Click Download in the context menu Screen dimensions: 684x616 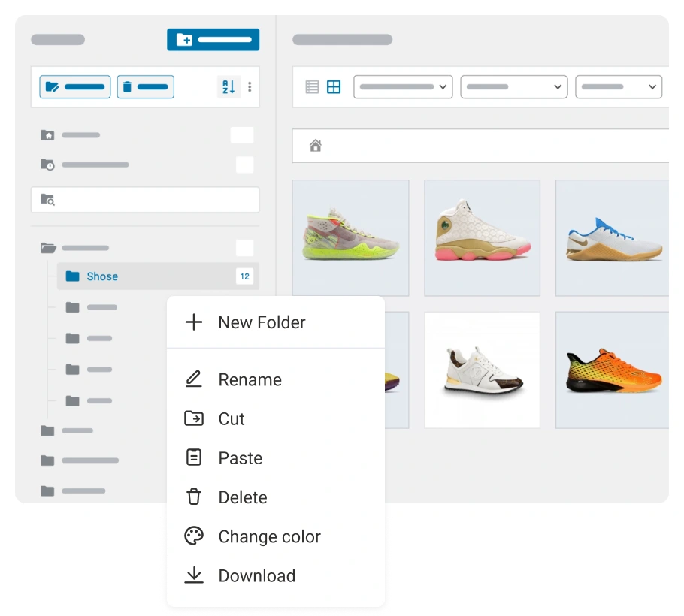(256, 576)
